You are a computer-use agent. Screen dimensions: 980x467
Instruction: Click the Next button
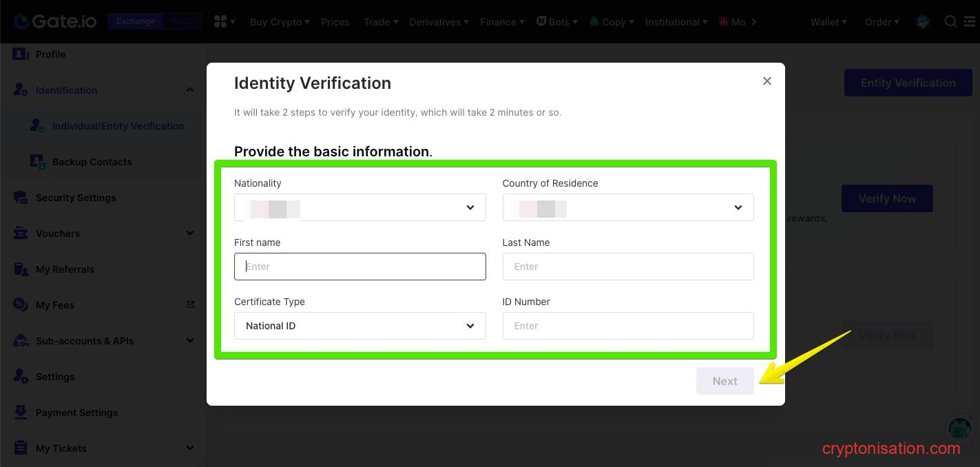point(724,381)
